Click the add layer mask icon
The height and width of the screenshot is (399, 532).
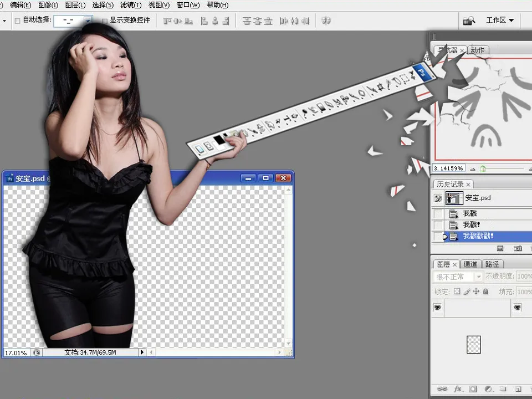pyautogui.click(x=473, y=390)
